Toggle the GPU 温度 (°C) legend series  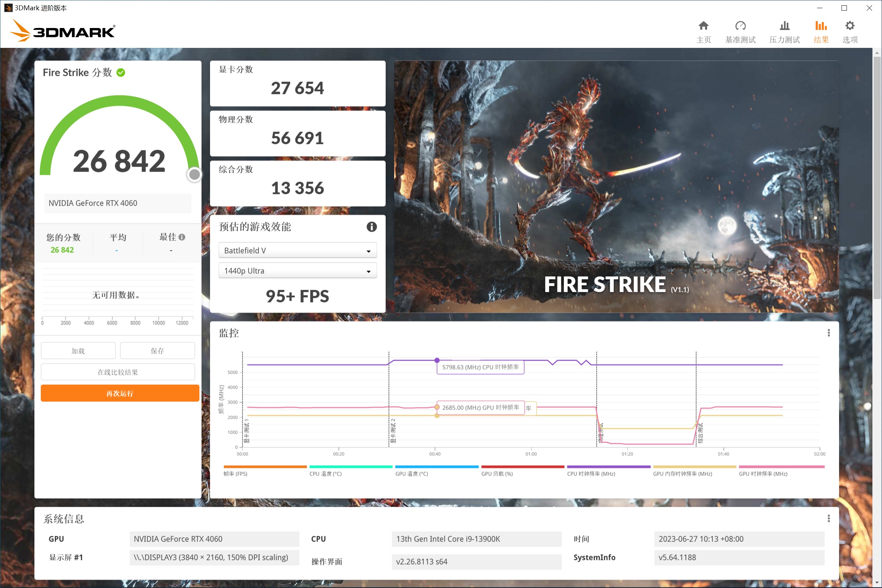(x=437, y=471)
